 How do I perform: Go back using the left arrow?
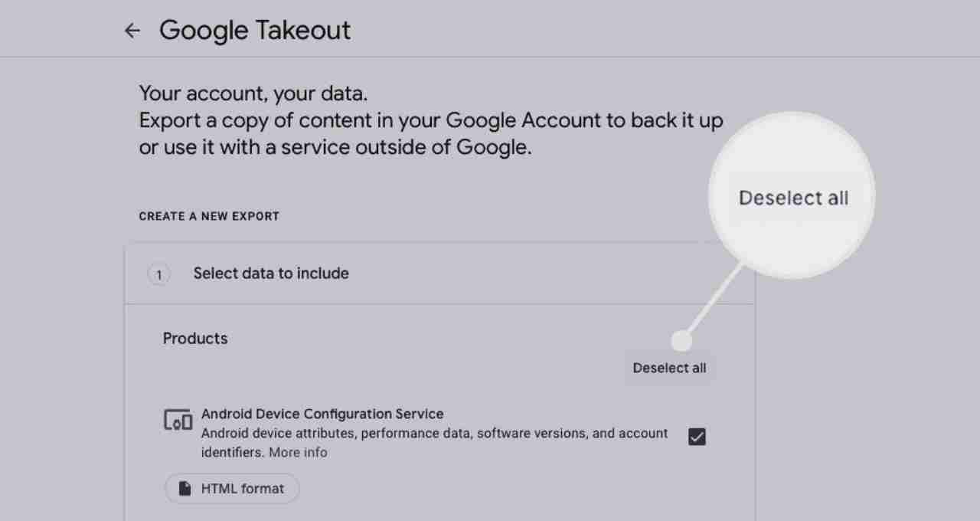(x=132, y=31)
